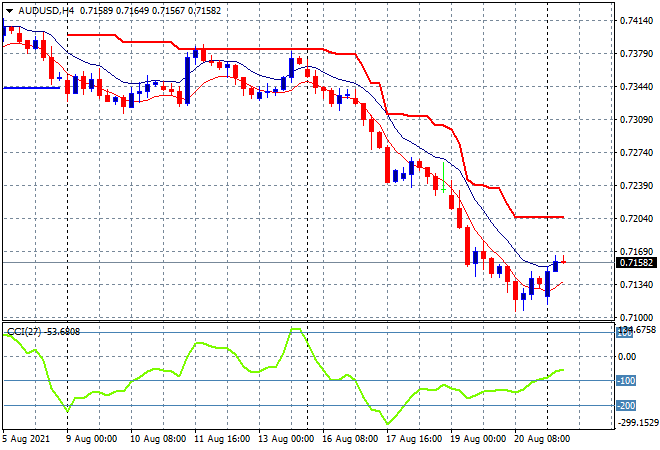Click the 20 Aug 08:00 time label
This screenshot has height=450, width=660.
click(542, 439)
